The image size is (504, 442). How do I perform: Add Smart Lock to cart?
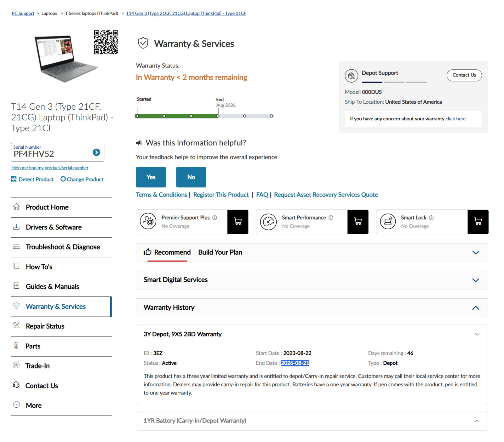[478, 222]
